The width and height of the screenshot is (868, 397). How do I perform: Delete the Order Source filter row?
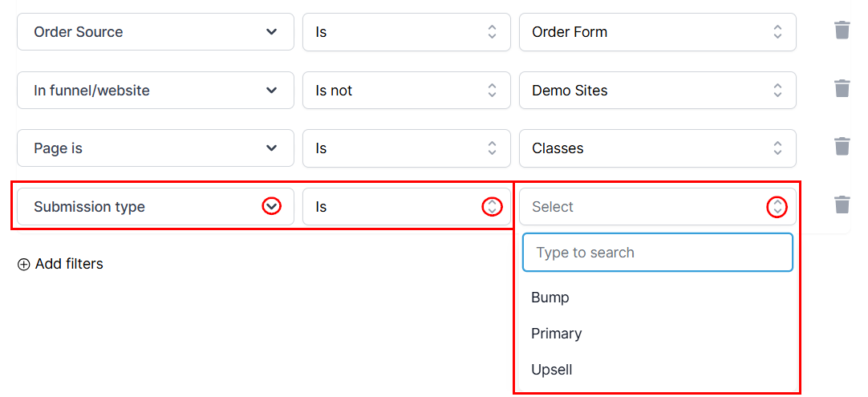842,31
